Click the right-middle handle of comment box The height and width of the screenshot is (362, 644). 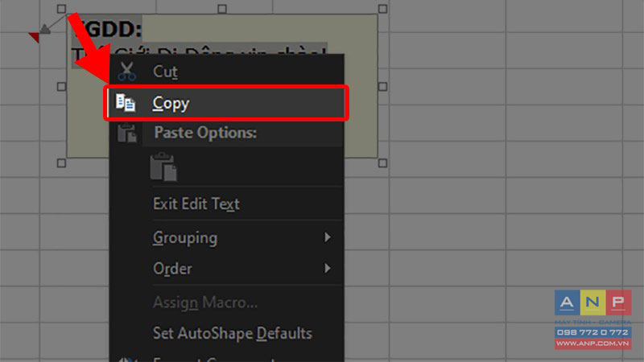(382, 87)
